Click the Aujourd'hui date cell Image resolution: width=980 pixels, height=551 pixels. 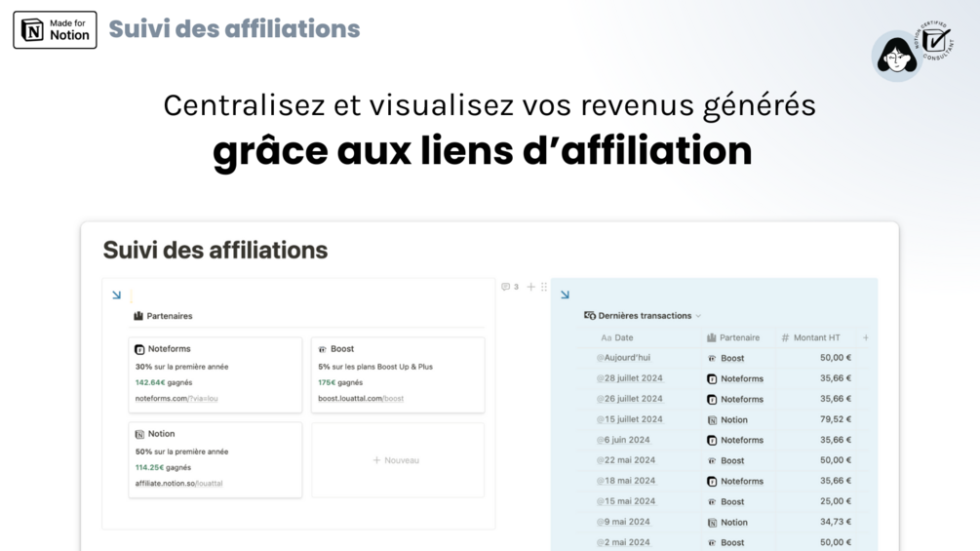click(x=623, y=358)
